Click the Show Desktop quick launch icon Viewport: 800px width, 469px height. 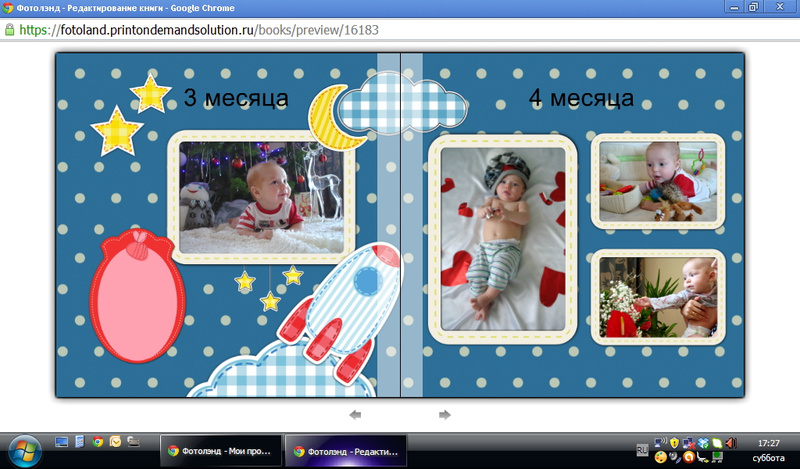click(x=62, y=442)
